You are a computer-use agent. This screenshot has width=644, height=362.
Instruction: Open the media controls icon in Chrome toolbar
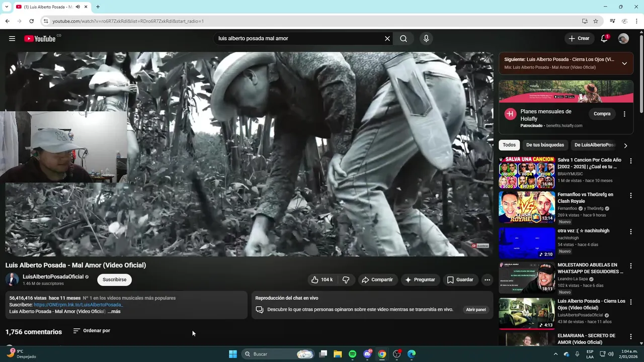tap(612, 21)
